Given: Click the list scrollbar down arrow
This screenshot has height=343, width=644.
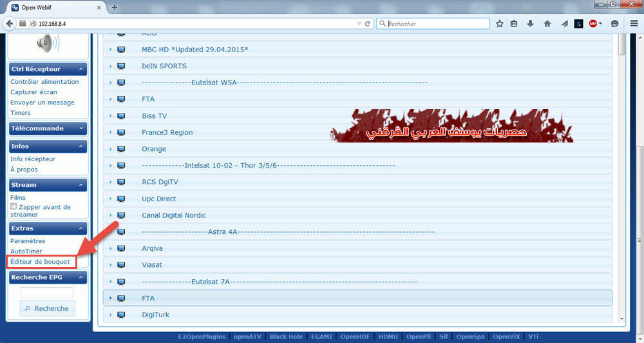Looking at the screenshot, I should click(622, 318).
